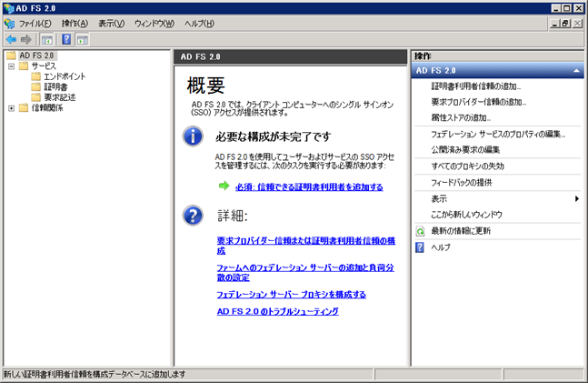Click the MMC icon beside ファイル menu

(x=9, y=24)
